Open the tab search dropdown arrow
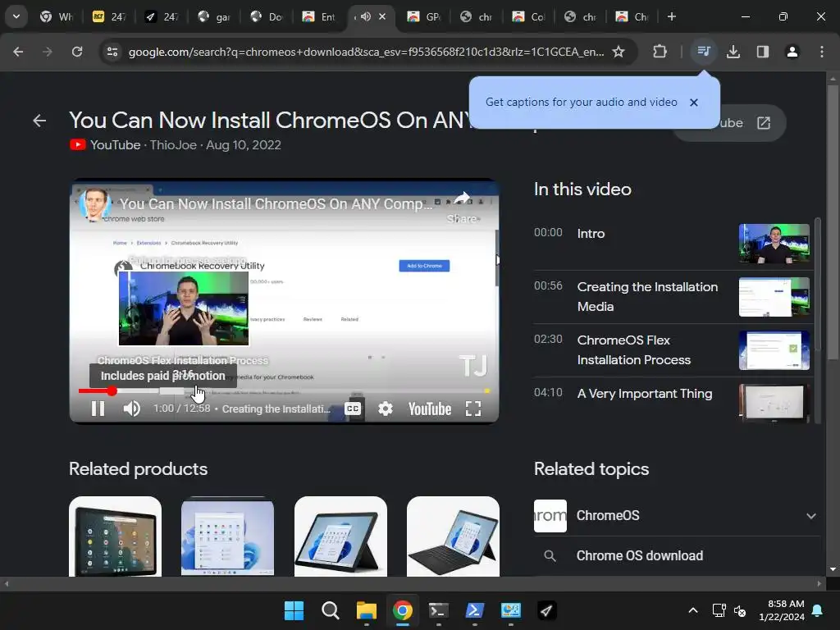Viewport: 840px width, 630px height. [x=16, y=16]
